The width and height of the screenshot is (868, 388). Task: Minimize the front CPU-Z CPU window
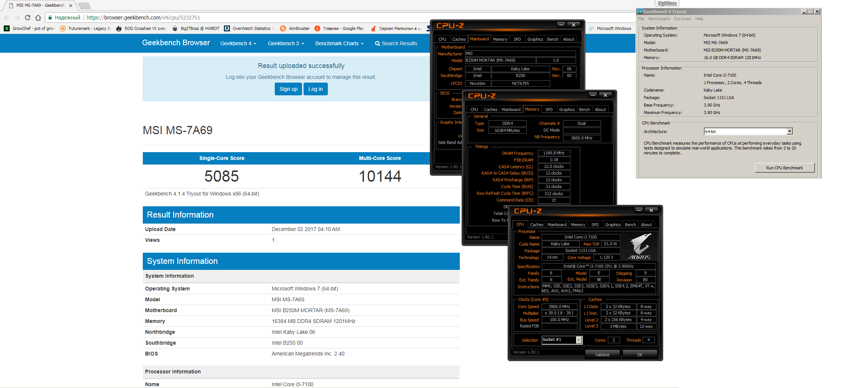[x=639, y=210]
